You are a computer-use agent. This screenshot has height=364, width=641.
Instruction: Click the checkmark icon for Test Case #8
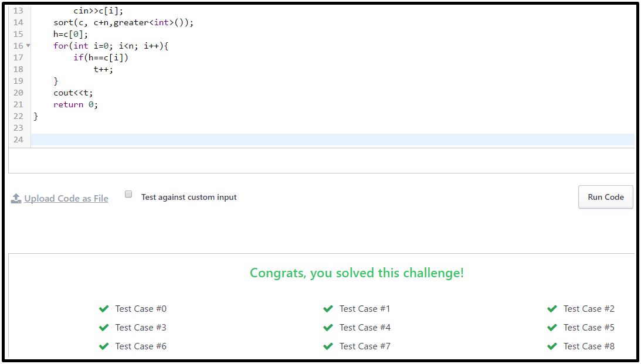(552, 346)
